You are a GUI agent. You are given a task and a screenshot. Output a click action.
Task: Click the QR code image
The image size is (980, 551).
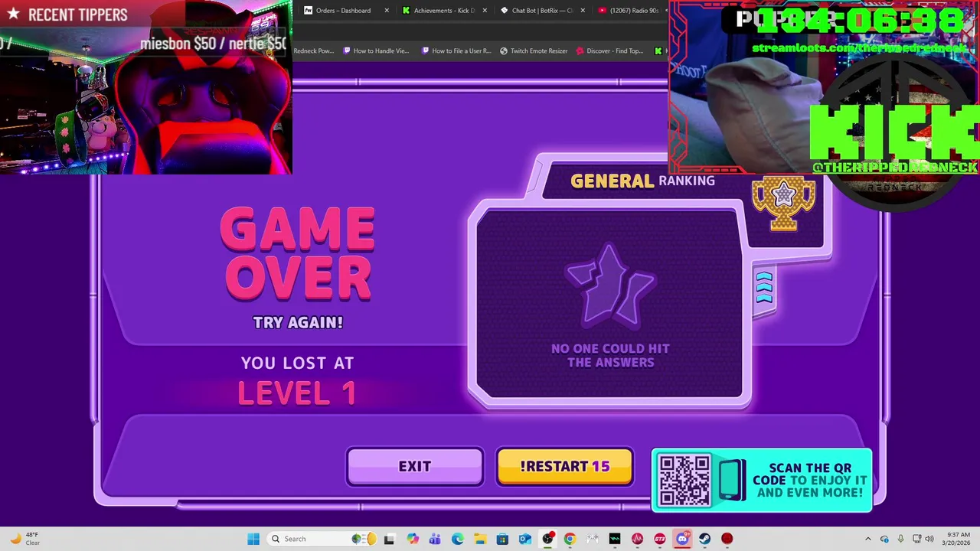coord(684,481)
